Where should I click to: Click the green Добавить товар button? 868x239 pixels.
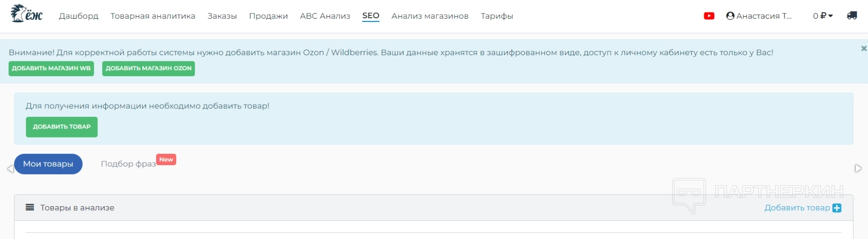tap(61, 127)
